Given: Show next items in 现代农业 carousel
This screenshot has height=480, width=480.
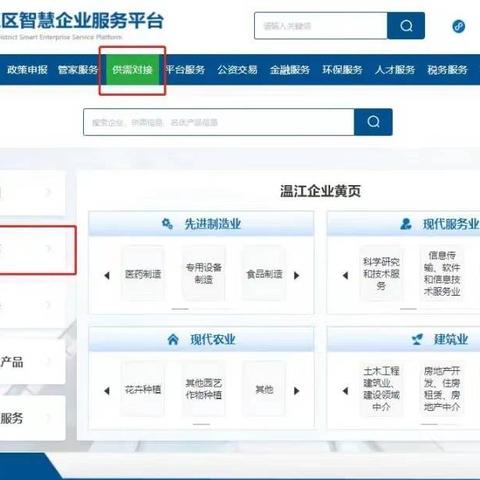Looking at the screenshot, I should 297,391.
